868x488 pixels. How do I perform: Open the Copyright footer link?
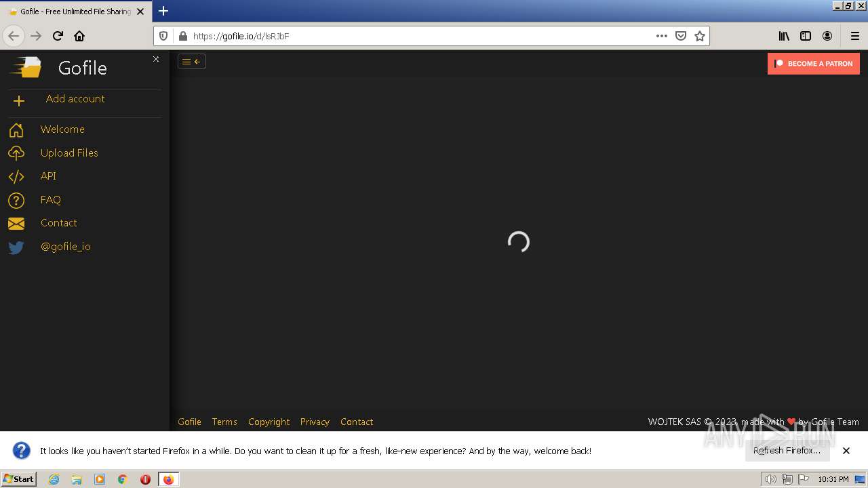tap(269, 422)
